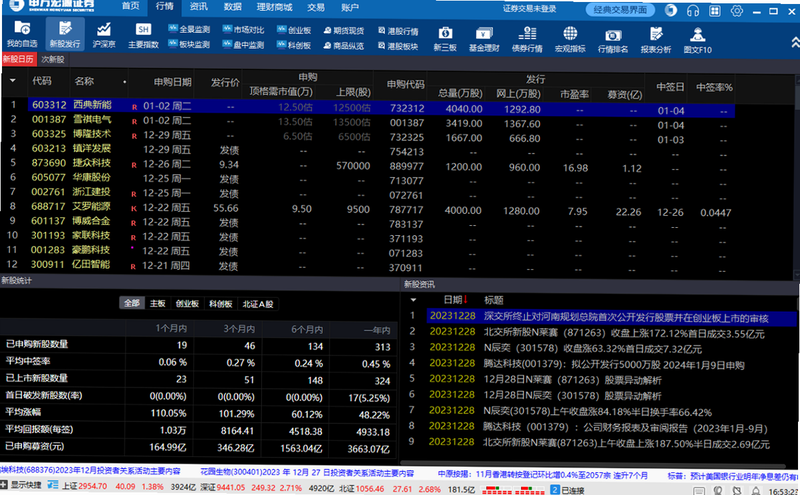Open 新三板 toolbar icon
Image resolution: width=800 pixels, height=495 pixels.
coord(445,39)
